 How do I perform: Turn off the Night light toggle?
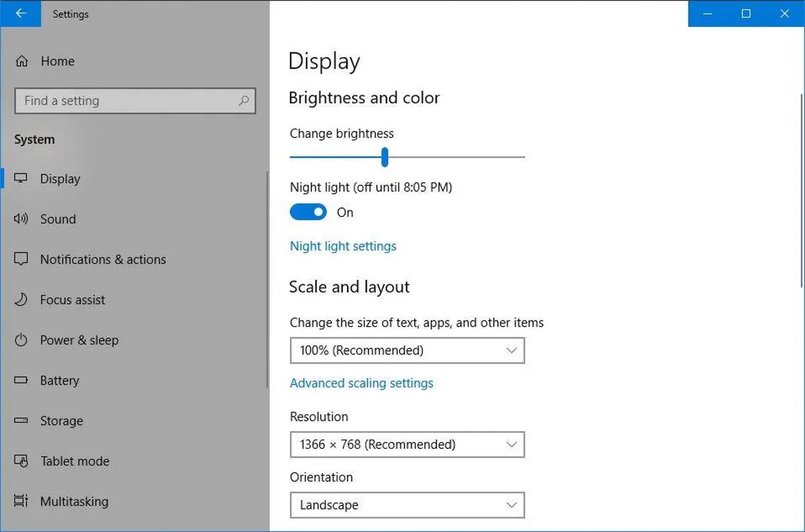308,213
